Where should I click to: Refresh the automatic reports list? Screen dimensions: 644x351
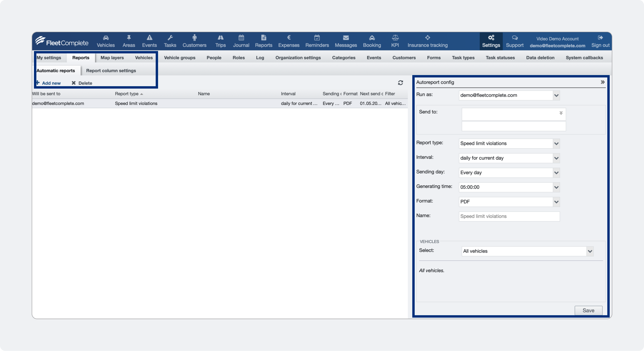[400, 83]
